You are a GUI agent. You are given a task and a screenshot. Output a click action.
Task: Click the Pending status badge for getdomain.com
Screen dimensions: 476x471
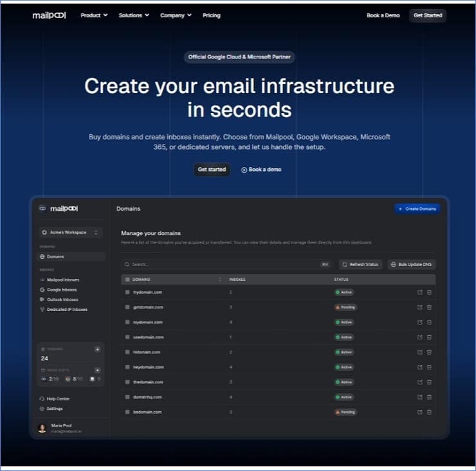pos(345,307)
